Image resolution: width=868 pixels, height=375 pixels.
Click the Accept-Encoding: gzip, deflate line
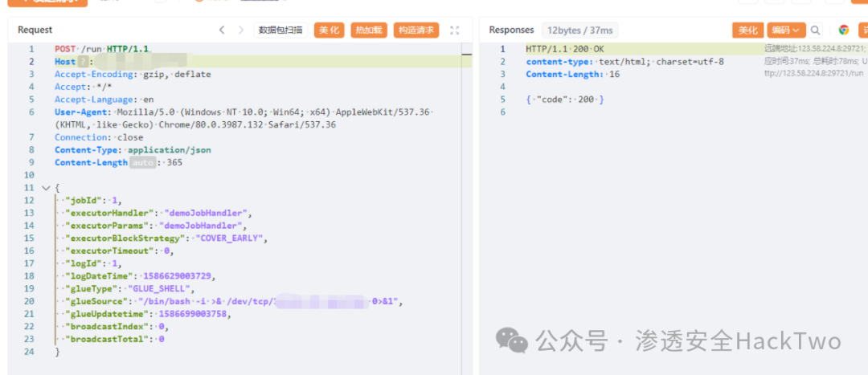point(133,74)
